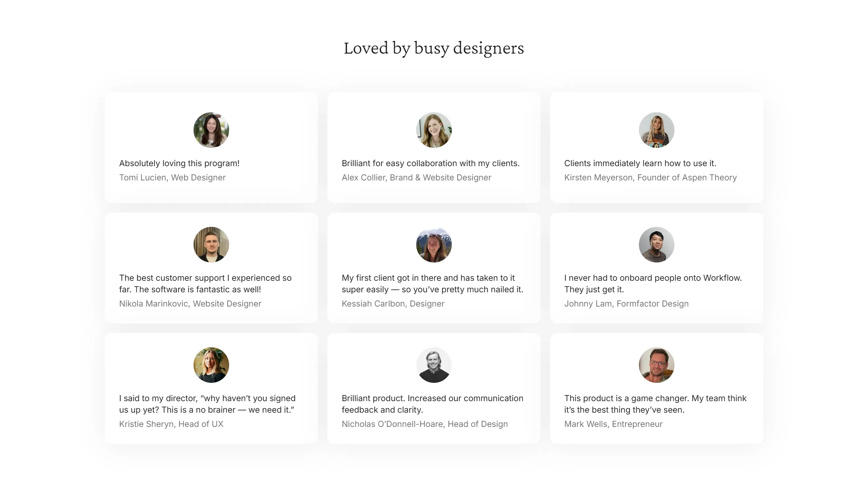Click Alex Collier's avatar photo
868x491 pixels.
pyautogui.click(x=434, y=130)
